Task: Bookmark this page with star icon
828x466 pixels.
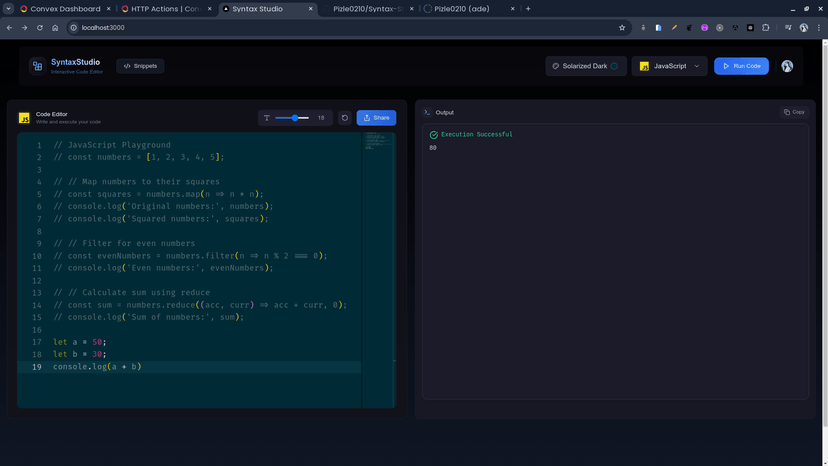Action: tap(622, 27)
